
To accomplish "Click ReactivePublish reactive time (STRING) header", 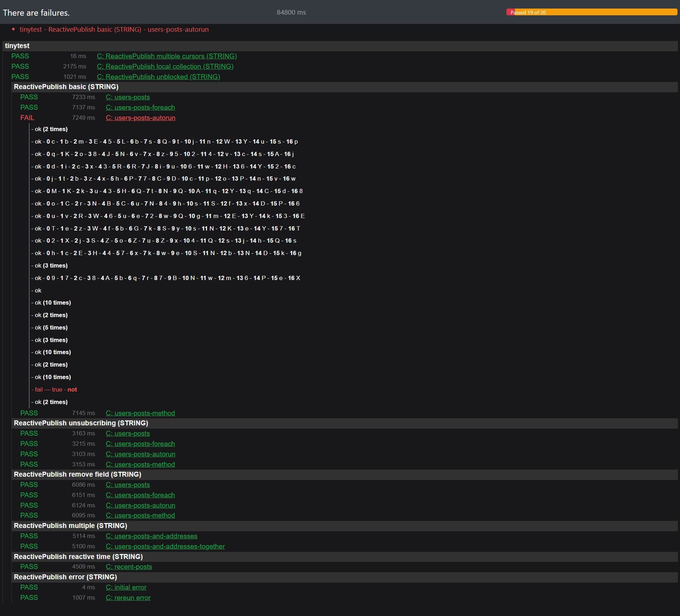I will [345, 557].
